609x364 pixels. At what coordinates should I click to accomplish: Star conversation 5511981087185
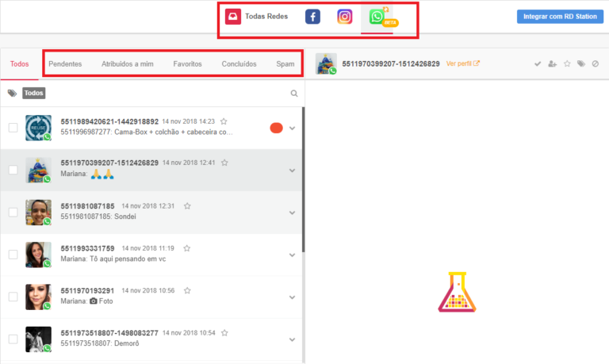pos(187,206)
